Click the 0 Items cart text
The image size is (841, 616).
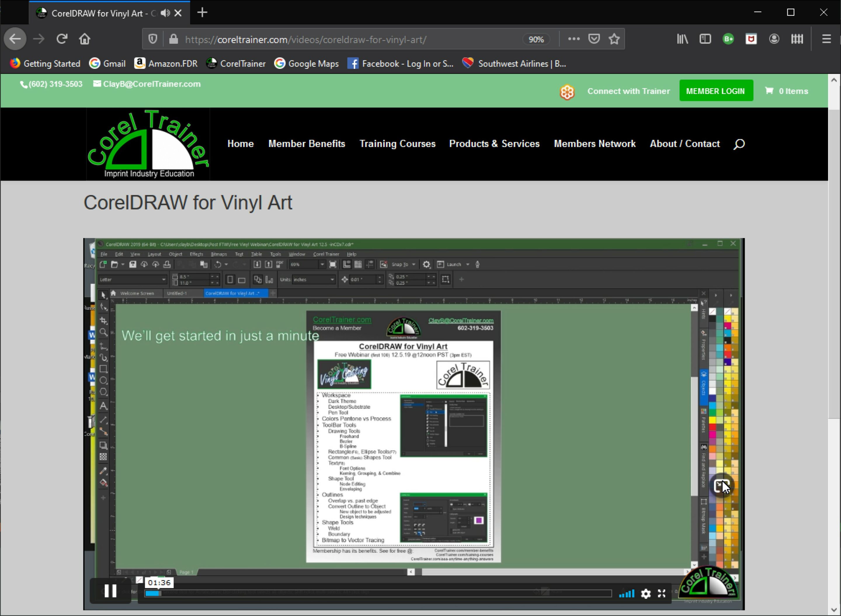(x=793, y=91)
